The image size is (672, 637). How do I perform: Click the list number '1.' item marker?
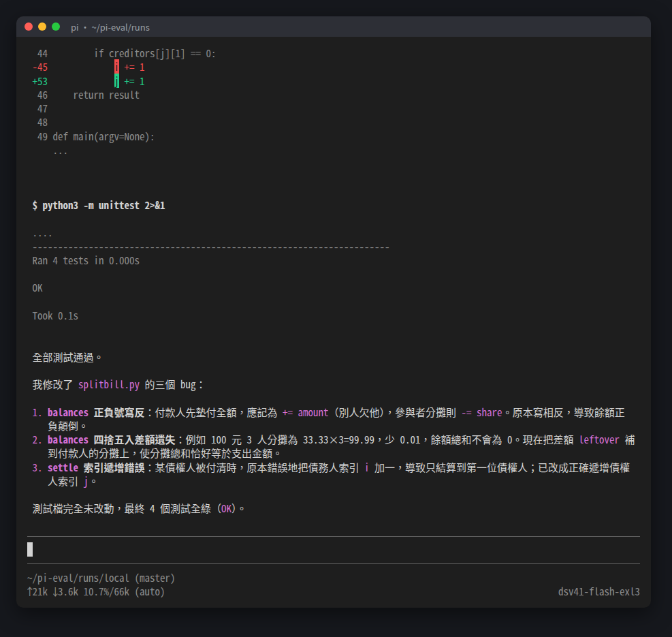[37, 413]
